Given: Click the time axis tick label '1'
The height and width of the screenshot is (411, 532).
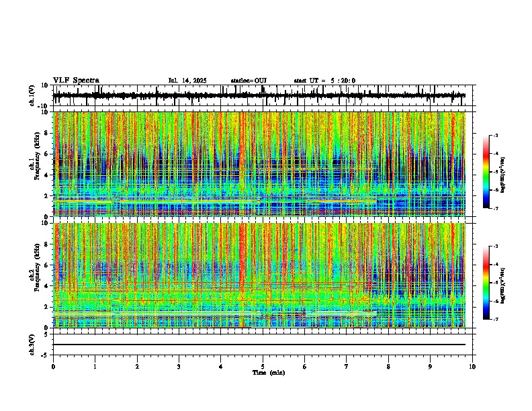Looking at the screenshot, I should coord(95,367).
